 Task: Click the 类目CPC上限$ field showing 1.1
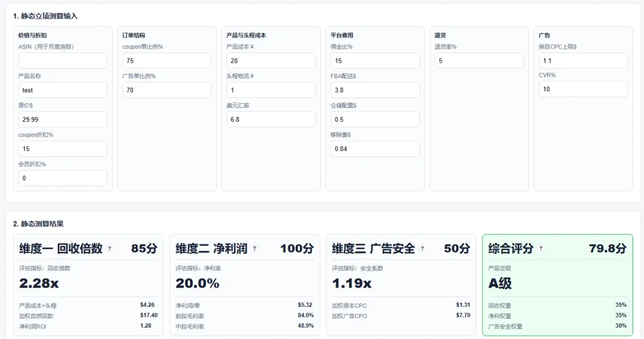pyautogui.click(x=583, y=60)
